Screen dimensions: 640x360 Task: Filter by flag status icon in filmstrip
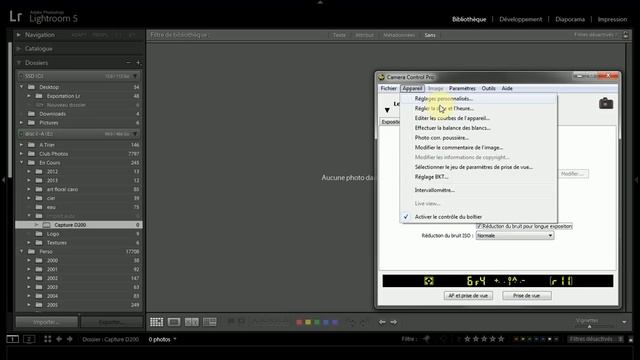click(x=427, y=339)
